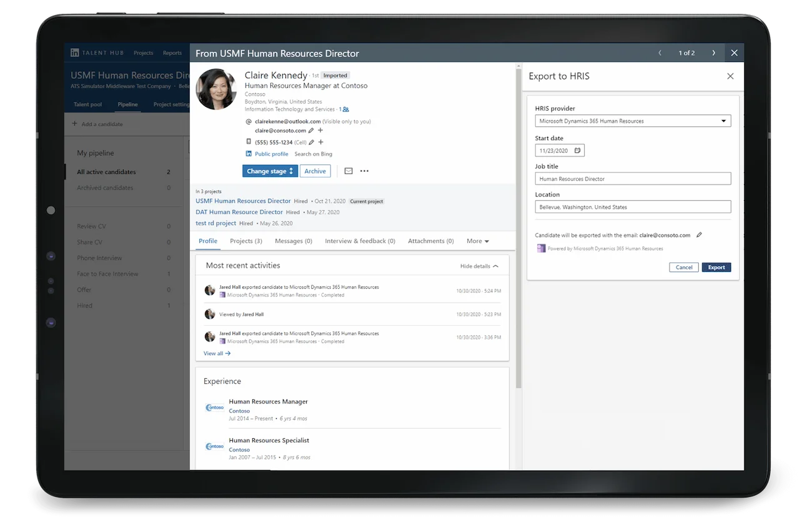Viewport: 812px width, 532px height.
Task: Click Jared Hall avatar on 3:36 PM export
Action: tap(210, 337)
